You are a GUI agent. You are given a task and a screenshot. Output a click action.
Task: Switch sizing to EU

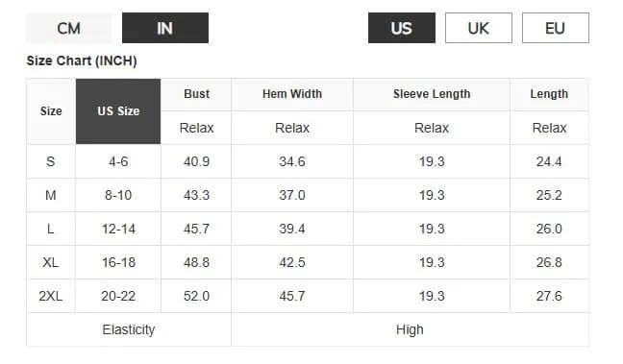tap(556, 28)
